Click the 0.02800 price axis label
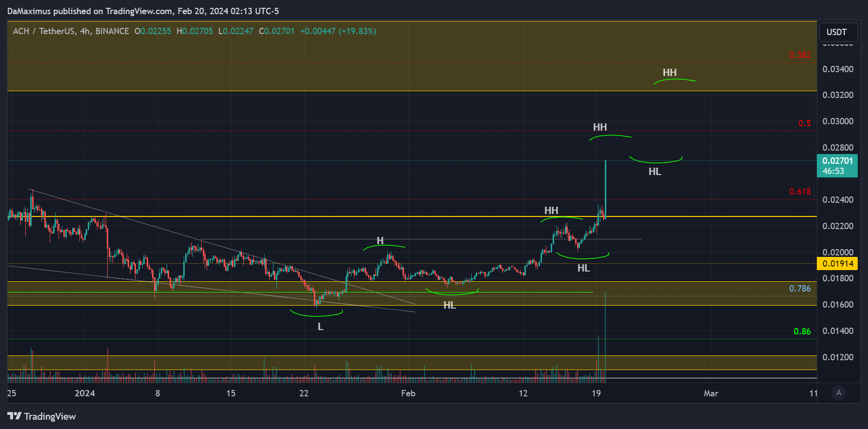Screen dimensions: 868x429 coord(838,148)
